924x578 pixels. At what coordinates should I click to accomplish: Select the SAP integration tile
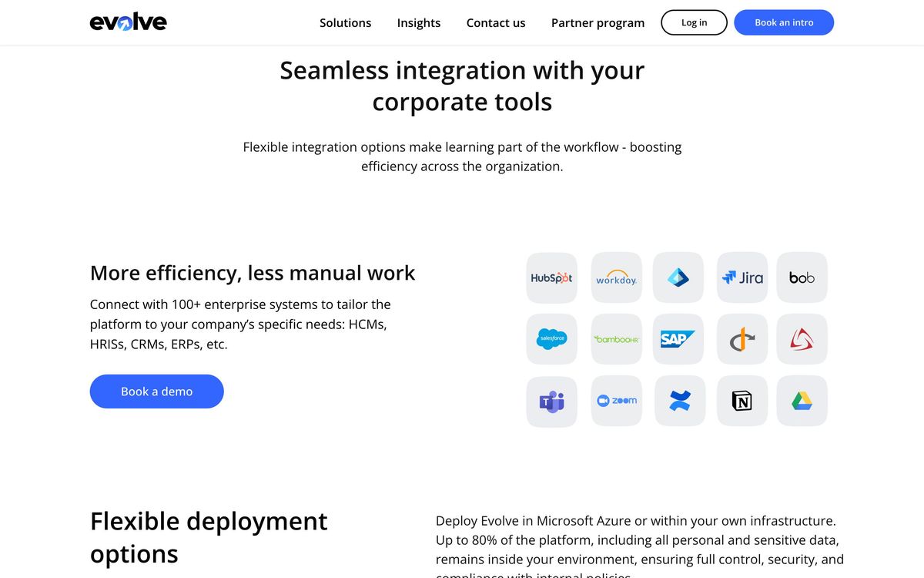click(x=678, y=339)
